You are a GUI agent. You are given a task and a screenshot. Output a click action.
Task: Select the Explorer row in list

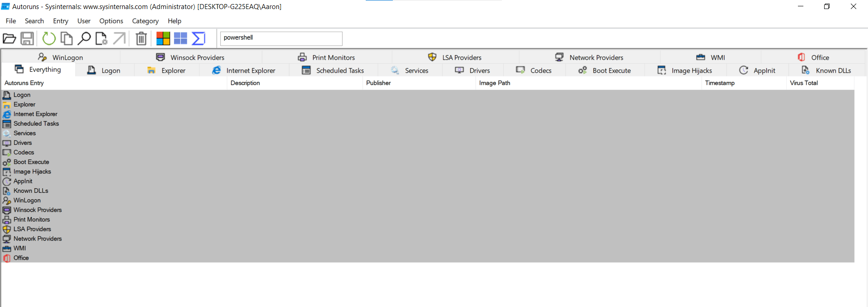(x=428, y=104)
